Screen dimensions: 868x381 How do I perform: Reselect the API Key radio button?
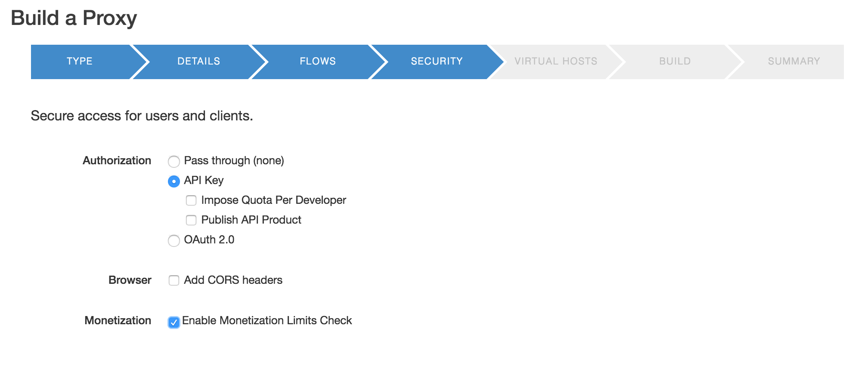point(174,181)
